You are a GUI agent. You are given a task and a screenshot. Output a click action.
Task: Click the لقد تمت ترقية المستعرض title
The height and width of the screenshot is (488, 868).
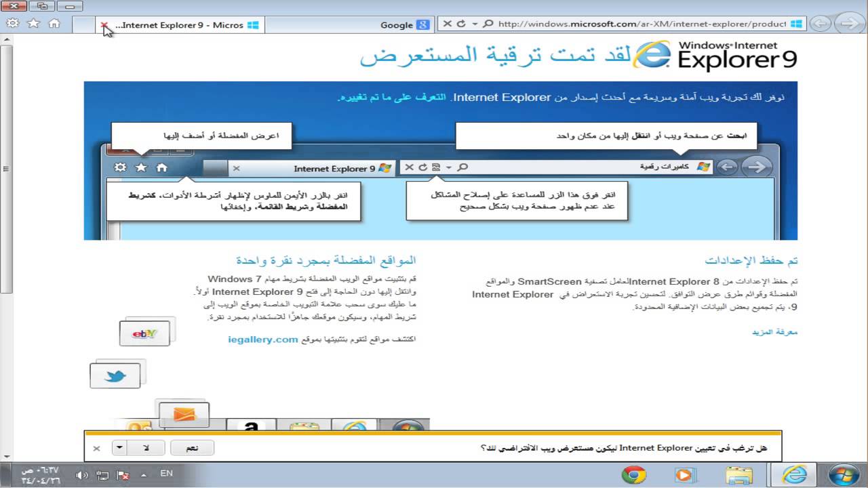494,56
